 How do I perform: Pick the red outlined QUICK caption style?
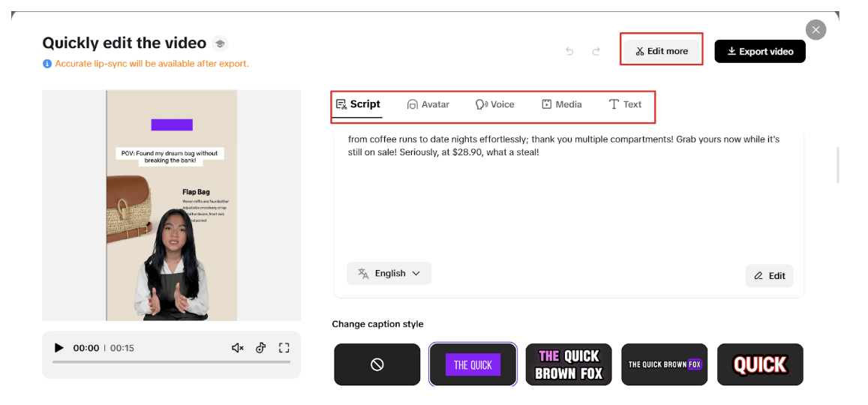point(760,364)
